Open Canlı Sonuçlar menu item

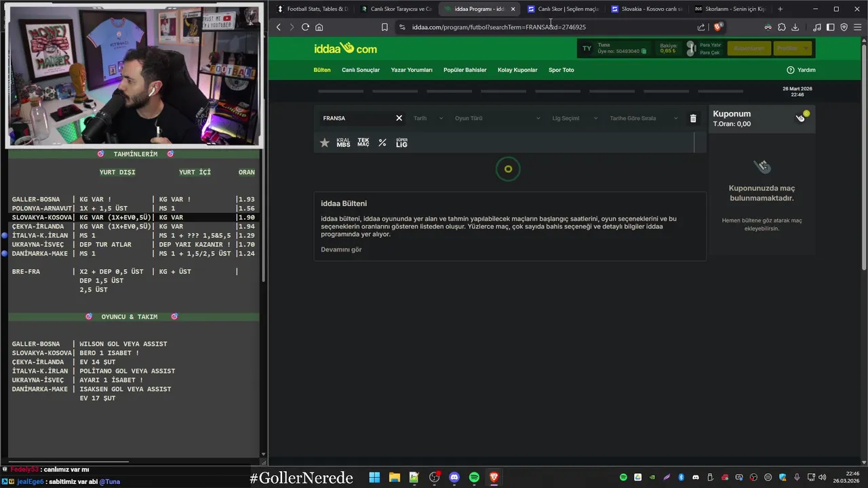tap(361, 70)
